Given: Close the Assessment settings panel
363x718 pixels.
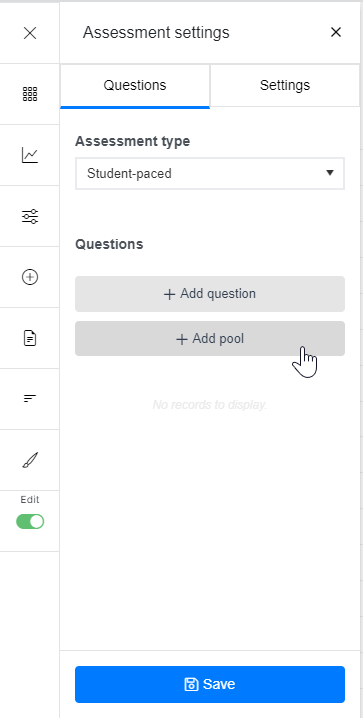Looking at the screenshot, I should pos(336,32).
